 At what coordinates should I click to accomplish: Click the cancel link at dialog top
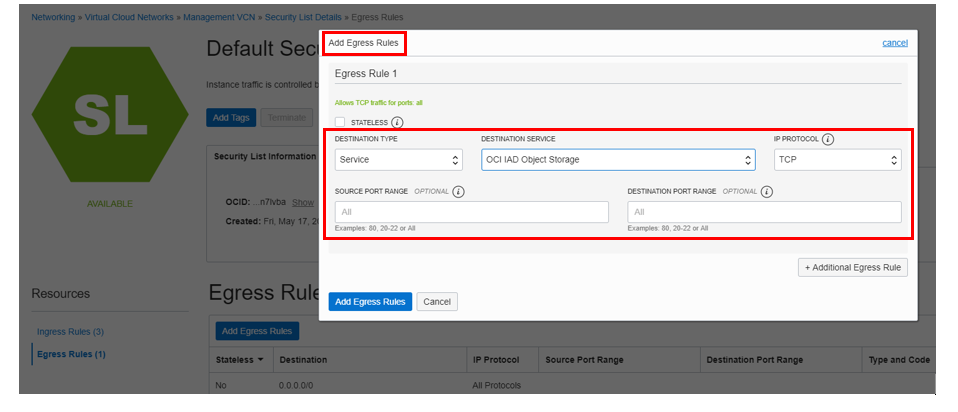point(895,43)
